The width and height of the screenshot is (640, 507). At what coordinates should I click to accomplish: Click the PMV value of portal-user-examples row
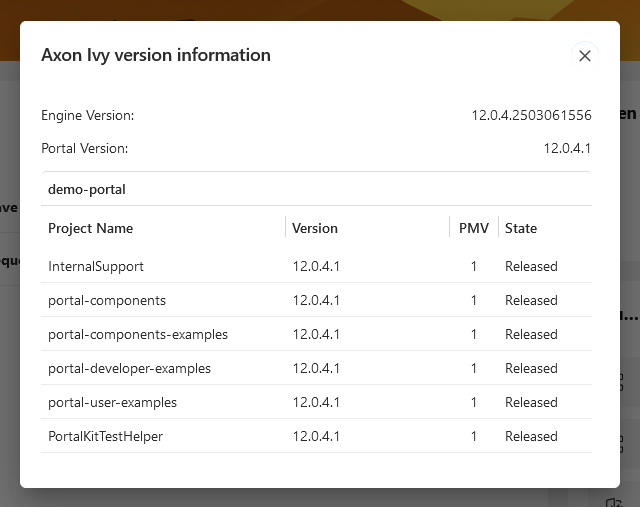473,402
